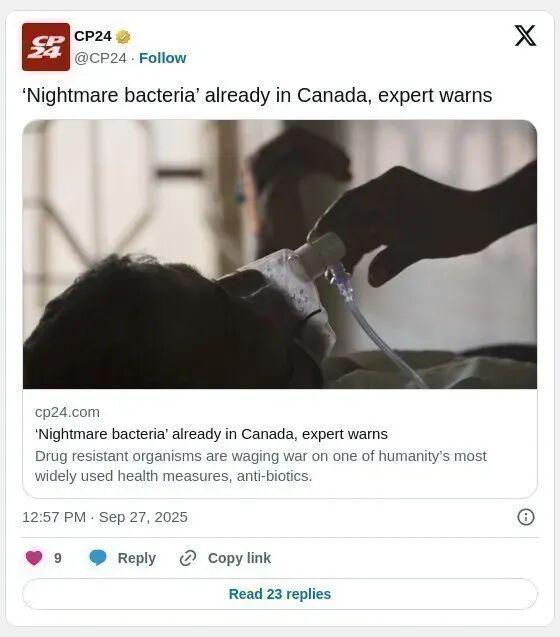560x637 pixels.
Task: Like the tweet with heart icon
Action: pyautogui.click(x=34, y=558)
